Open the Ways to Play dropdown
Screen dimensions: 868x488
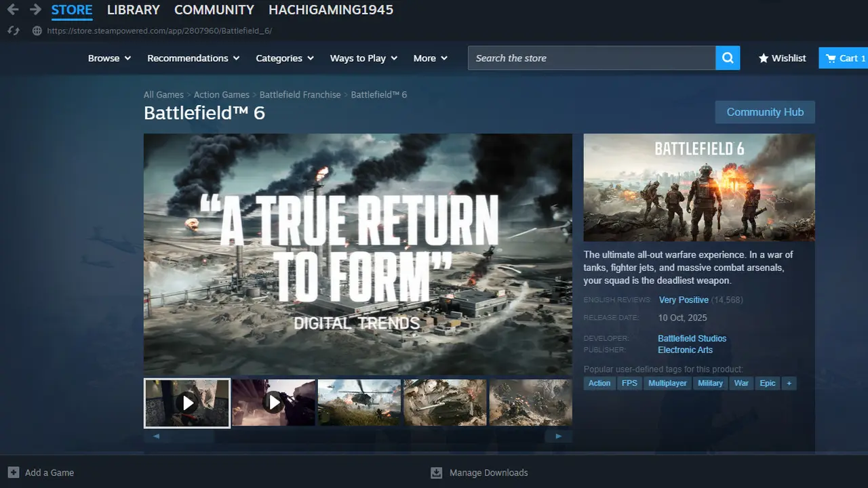(x=363, y=58)
